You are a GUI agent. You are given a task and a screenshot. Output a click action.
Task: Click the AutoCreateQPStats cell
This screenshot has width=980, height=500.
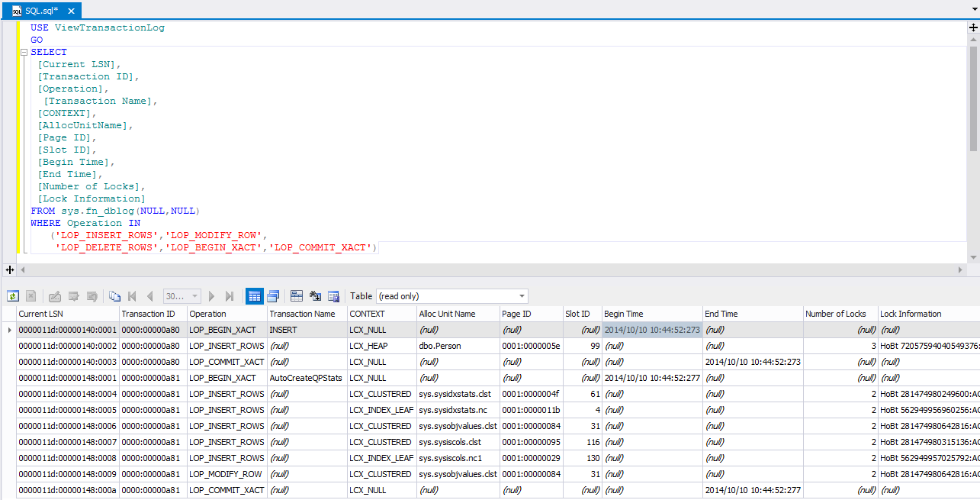pos(307,378)
